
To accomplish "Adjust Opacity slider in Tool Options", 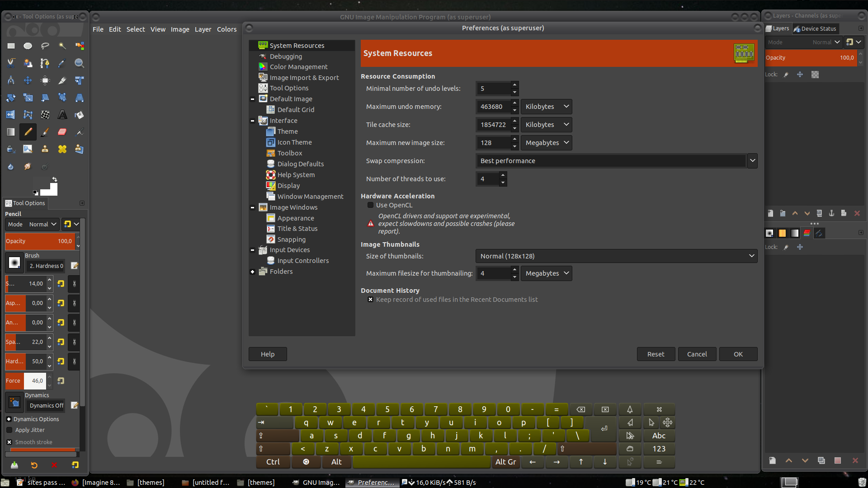I will tap(39, 241).
